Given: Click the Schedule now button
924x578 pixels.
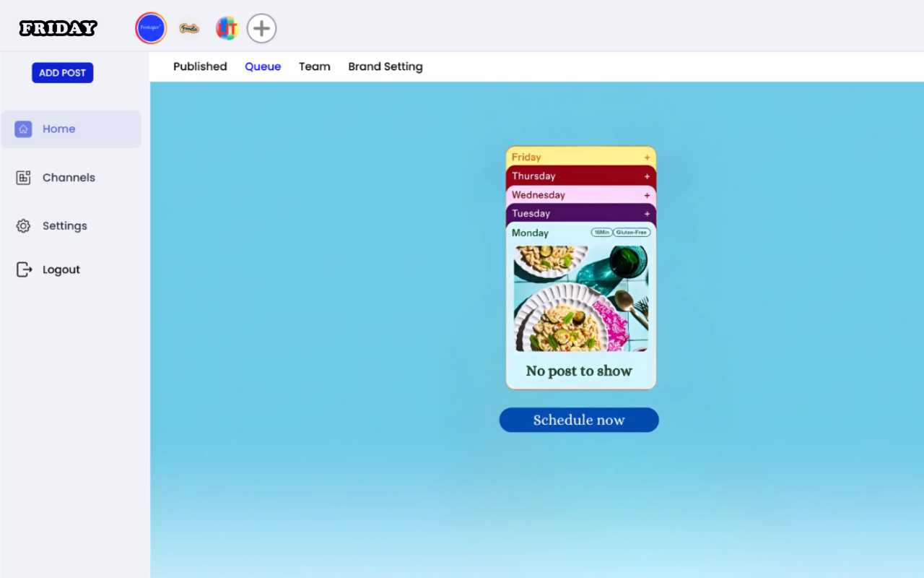Looking at the screenshot, I should (x=579, y=420).
